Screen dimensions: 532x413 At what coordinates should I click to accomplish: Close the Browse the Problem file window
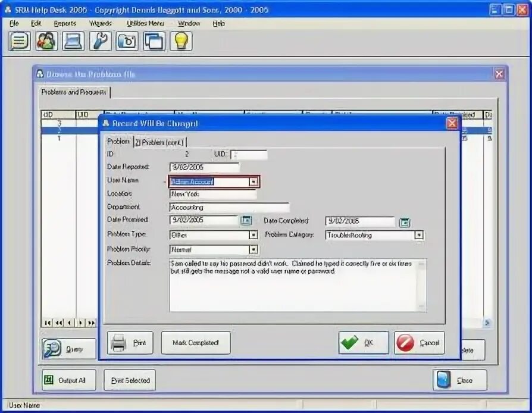pos(499,74)
